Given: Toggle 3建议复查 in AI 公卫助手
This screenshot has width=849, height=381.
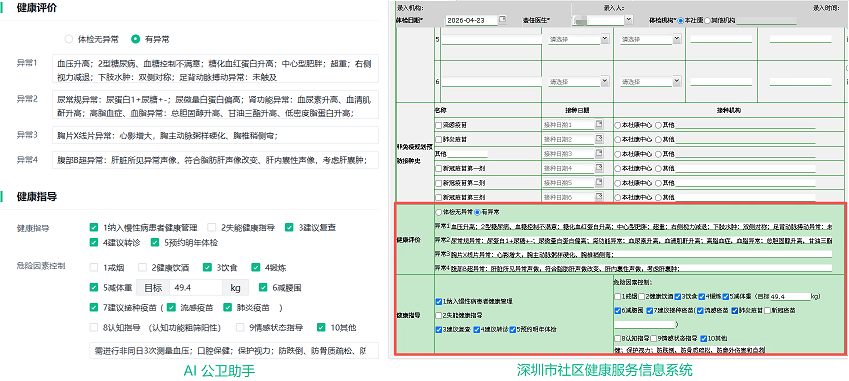Looking at the screenshot, I should [289, 227].
